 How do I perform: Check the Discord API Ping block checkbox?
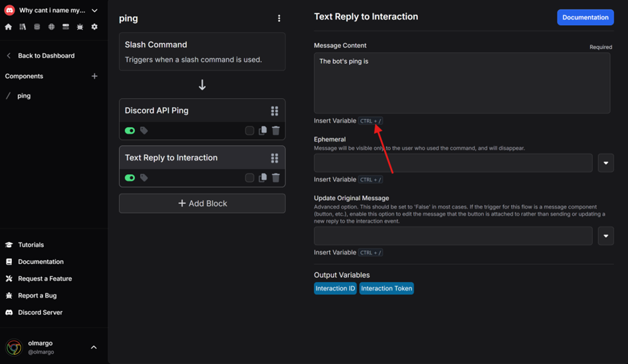coord(249,131)
